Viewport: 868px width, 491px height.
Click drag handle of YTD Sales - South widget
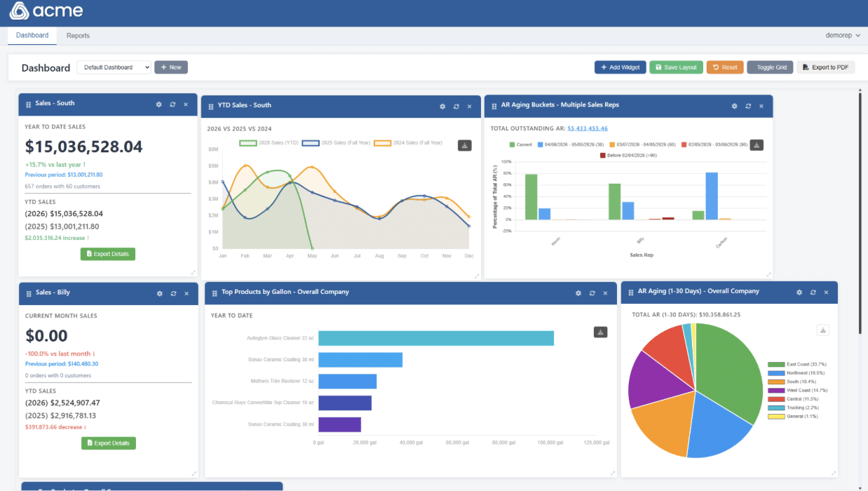tap(211, 107)
